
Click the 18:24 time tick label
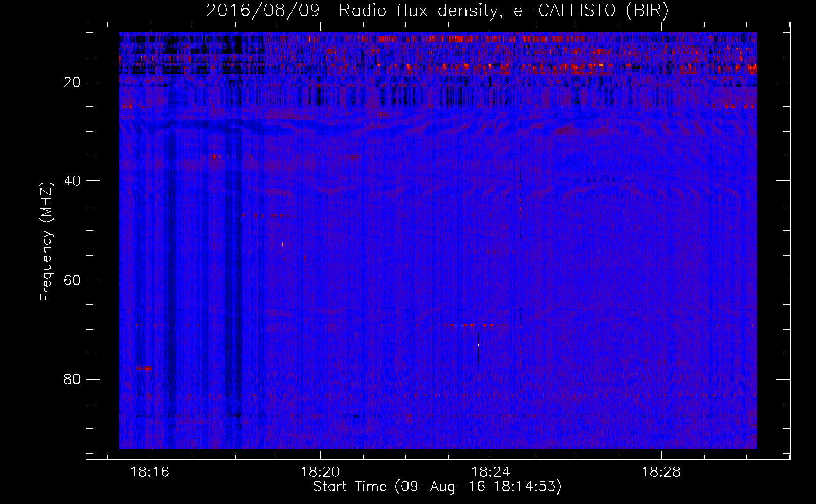pyautogui.click(x=491, y=472)
